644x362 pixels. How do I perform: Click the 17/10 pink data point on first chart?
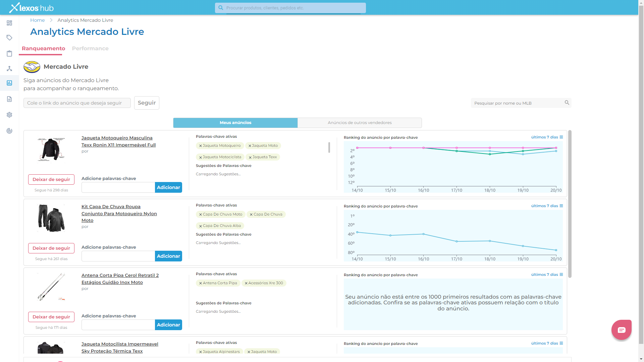457,148
